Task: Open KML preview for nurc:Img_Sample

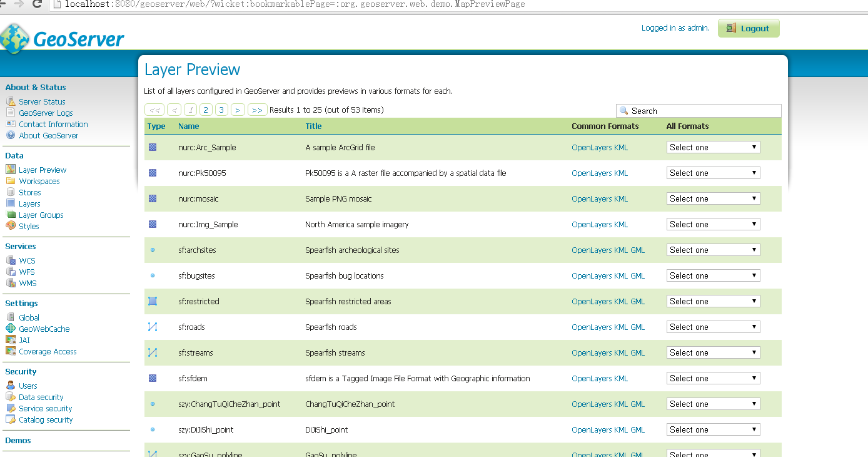Action: coord(621,224)
